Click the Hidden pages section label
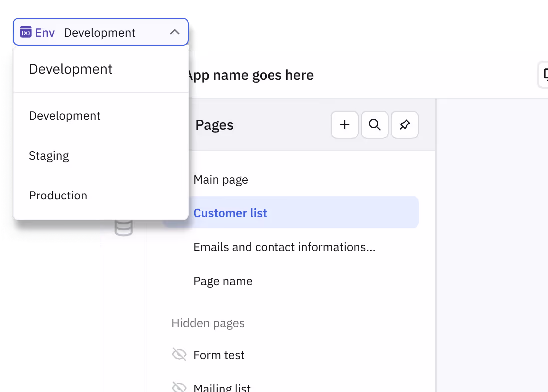This screenshot has height=392, width=548. [208, 323]
